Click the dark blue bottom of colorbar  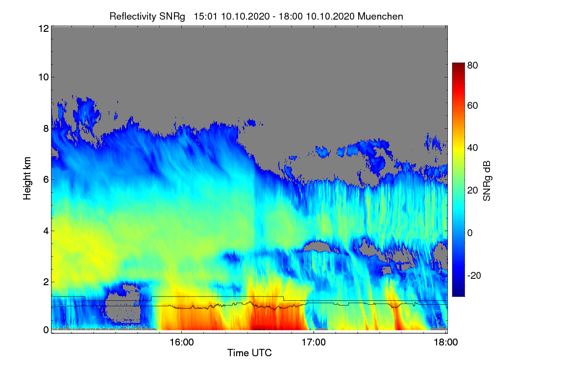coord(458,293)
